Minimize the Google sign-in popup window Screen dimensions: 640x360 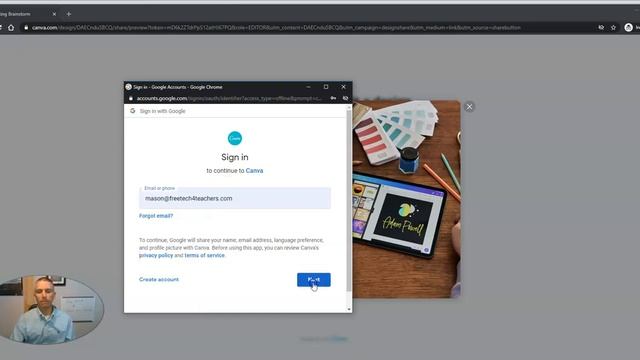point(309,87)
